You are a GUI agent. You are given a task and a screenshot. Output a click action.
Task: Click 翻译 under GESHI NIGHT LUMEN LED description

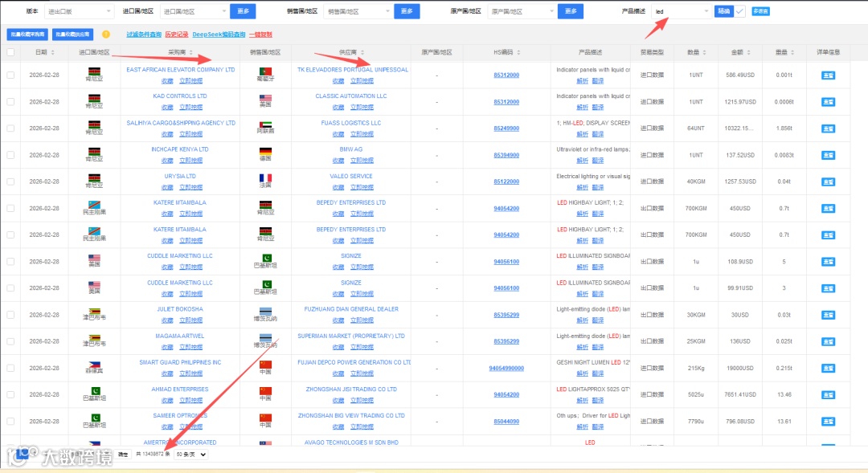[x=598, y=373]
